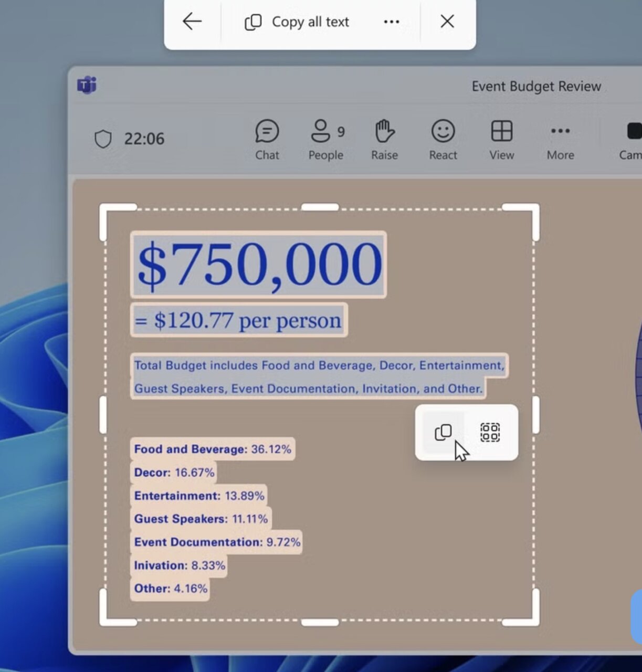Select the $120.77 per person text
The image size is (642, 672).
point(239,320)
